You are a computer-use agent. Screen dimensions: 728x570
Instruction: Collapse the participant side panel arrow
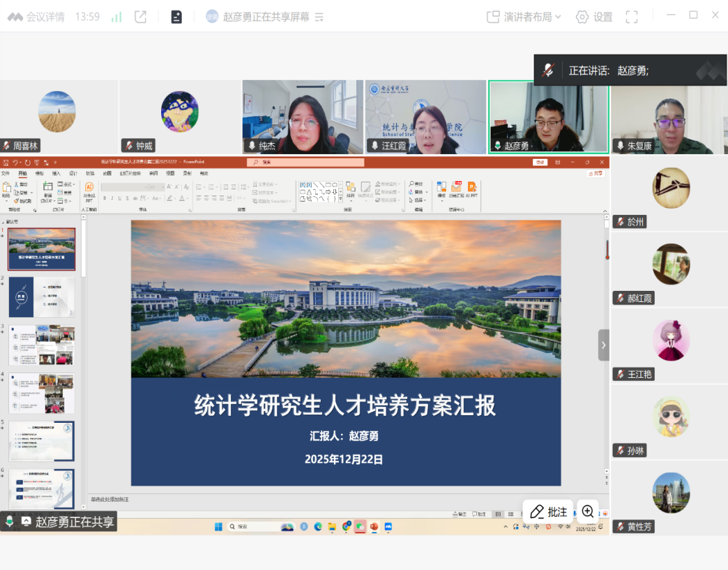click(604, 345)
